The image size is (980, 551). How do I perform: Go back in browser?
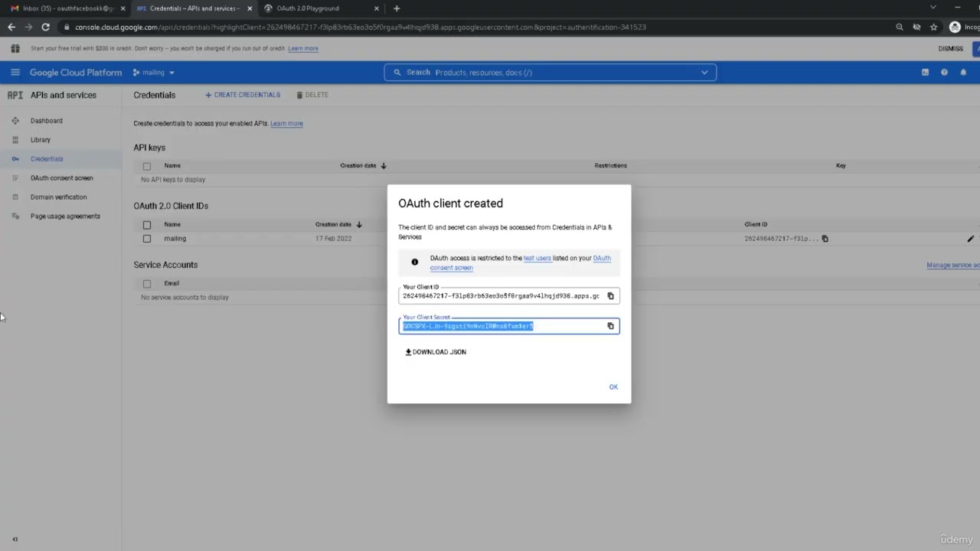pyautogui.click(x=11, y=27)
